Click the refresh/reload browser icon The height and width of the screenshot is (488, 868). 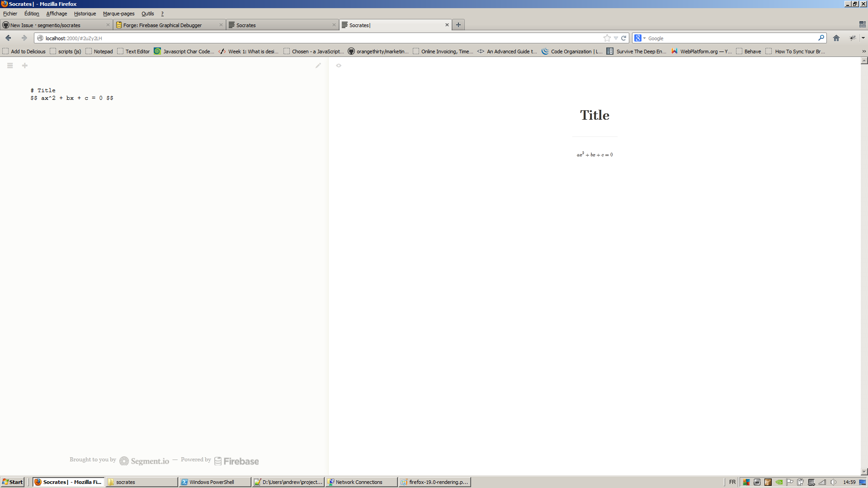point(623,38)
